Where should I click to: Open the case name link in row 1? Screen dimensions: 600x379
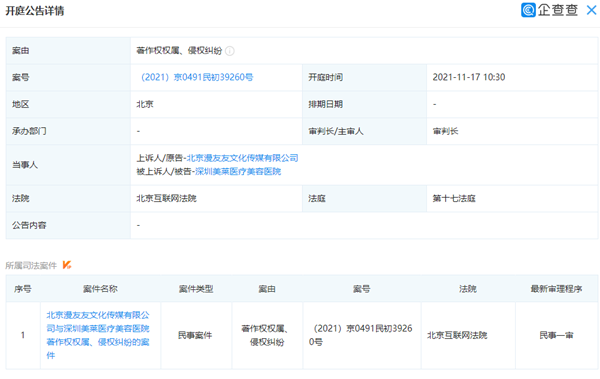(98, 335)
